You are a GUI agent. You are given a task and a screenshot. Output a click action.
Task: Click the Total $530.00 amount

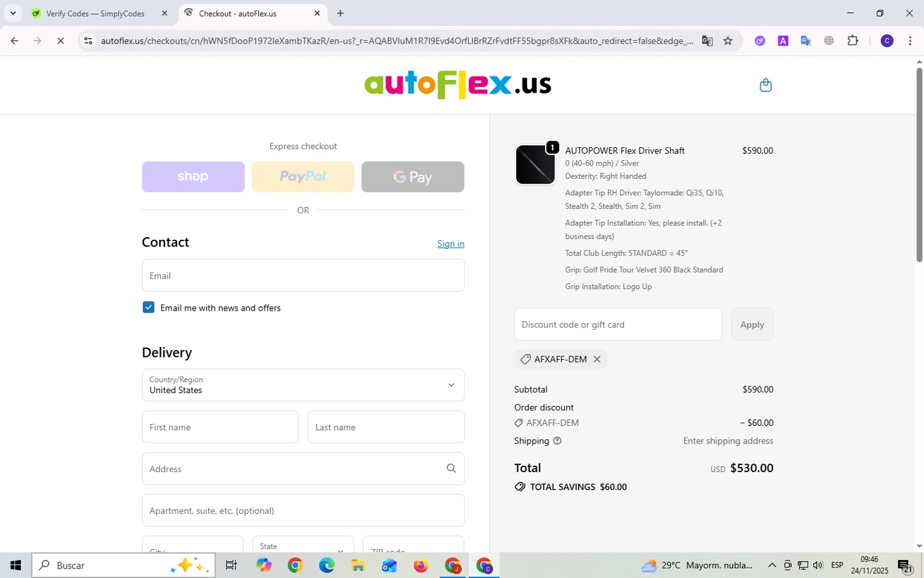click(752, 468)
